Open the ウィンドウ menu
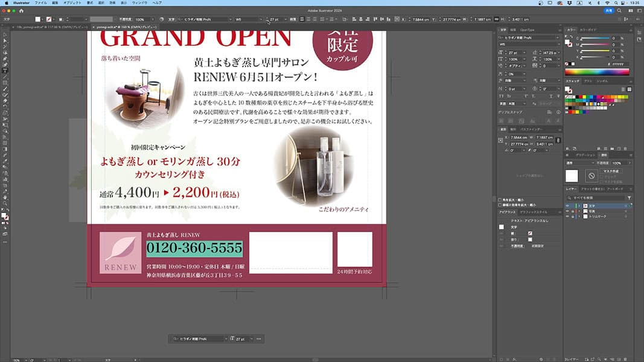 pyautogui.click(x=140, y=3)
